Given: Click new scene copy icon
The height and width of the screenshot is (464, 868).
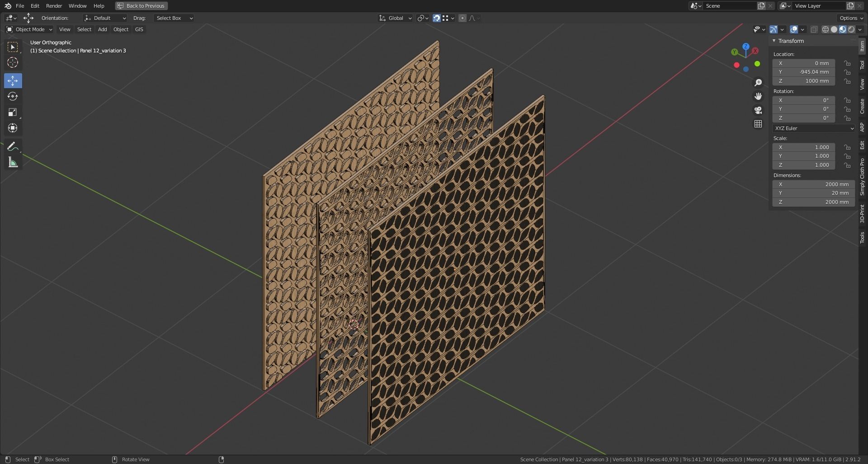Looking at the screenshot, I should [761, 6].
